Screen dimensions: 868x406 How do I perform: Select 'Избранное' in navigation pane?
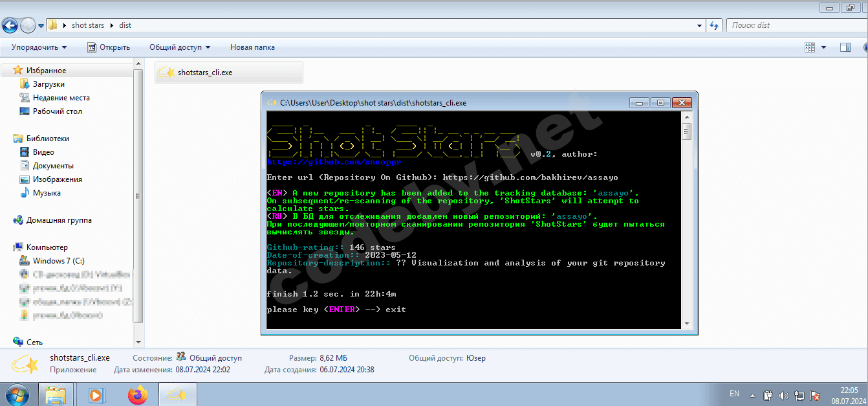[x=46, y=71]
